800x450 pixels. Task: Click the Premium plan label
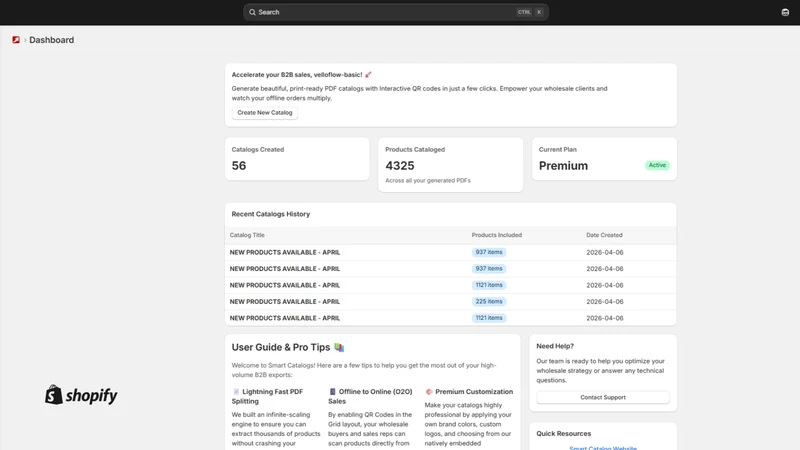(563, 166)
